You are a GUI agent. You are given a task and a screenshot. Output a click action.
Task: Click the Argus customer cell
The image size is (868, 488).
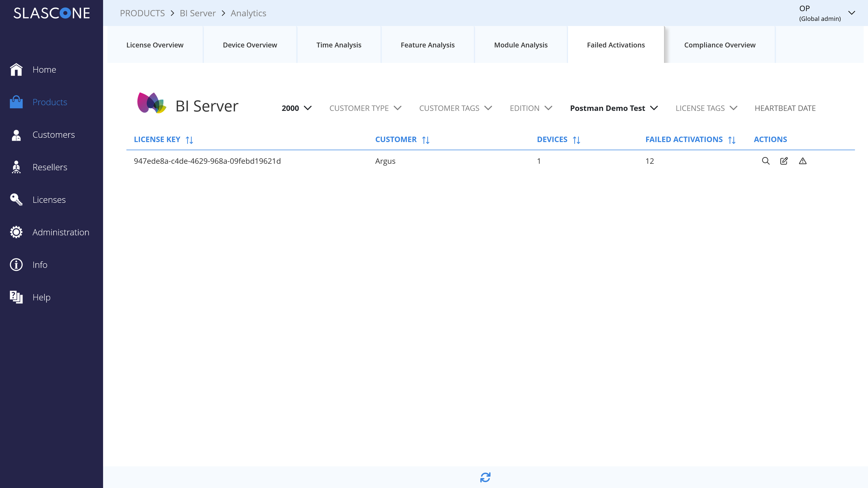(385, 161)
